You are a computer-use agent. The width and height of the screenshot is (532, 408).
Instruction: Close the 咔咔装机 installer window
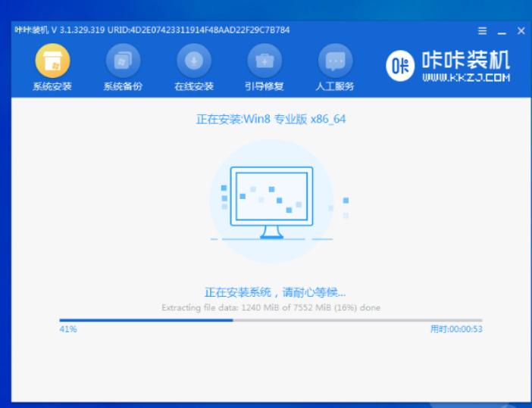click(521, 31)
